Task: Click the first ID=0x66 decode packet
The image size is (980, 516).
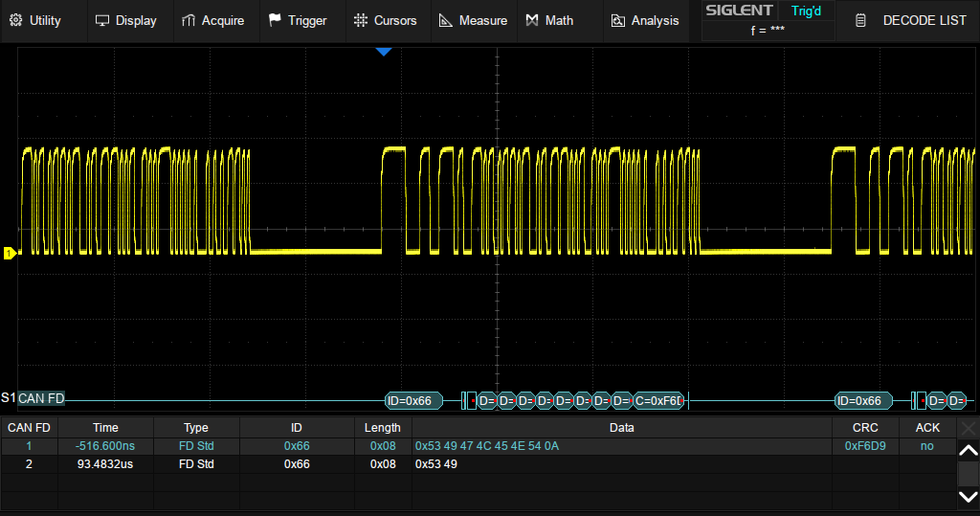Action: (413, 401)
